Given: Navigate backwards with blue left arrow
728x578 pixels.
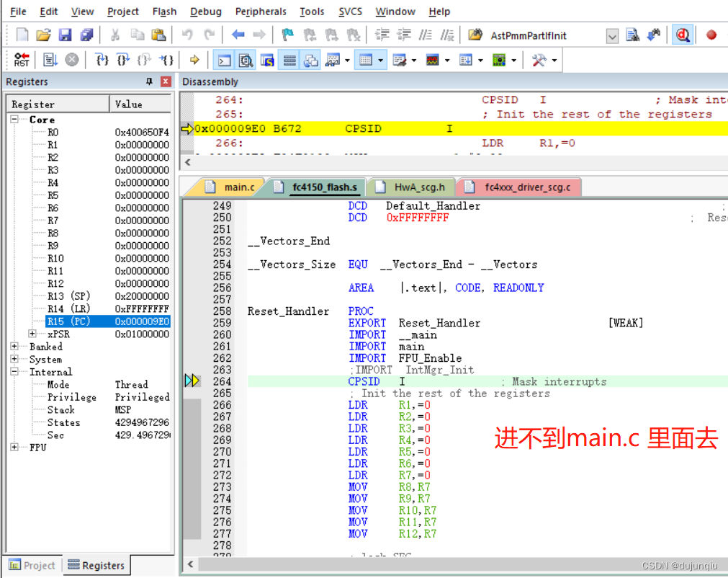Looking at the screenshot, I should 238,35.
